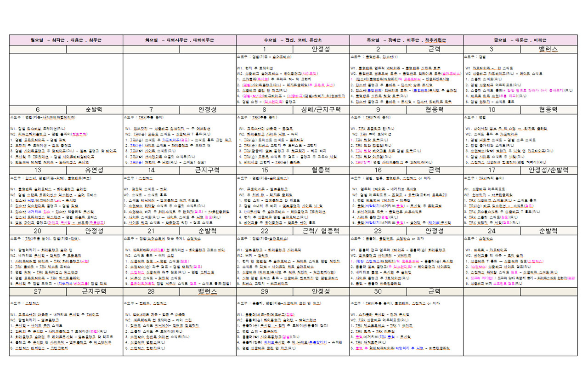Select the 협응력 label beside date 15
The image size is (588, 392).
click(322, 170)
